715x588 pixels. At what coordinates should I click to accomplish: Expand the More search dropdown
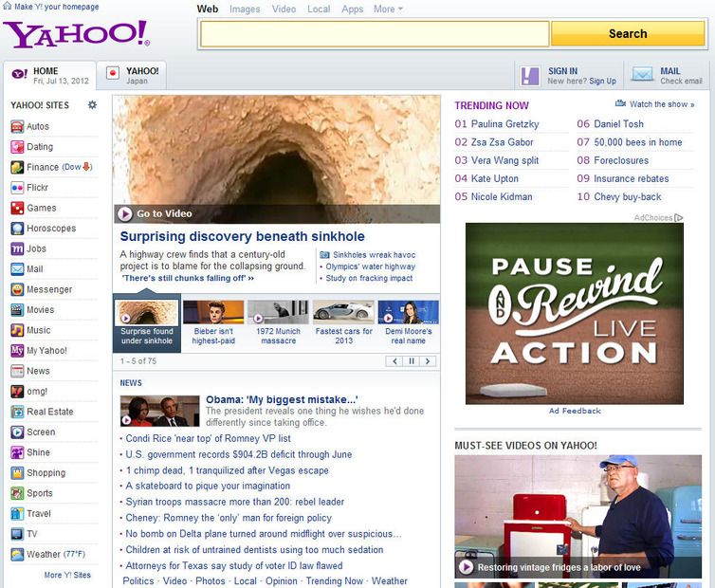click(388, 9)
